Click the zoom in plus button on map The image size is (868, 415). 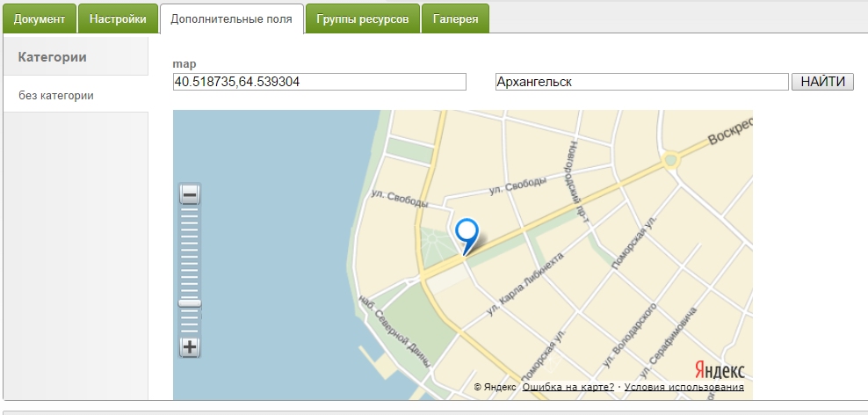(x=190, y=346)
